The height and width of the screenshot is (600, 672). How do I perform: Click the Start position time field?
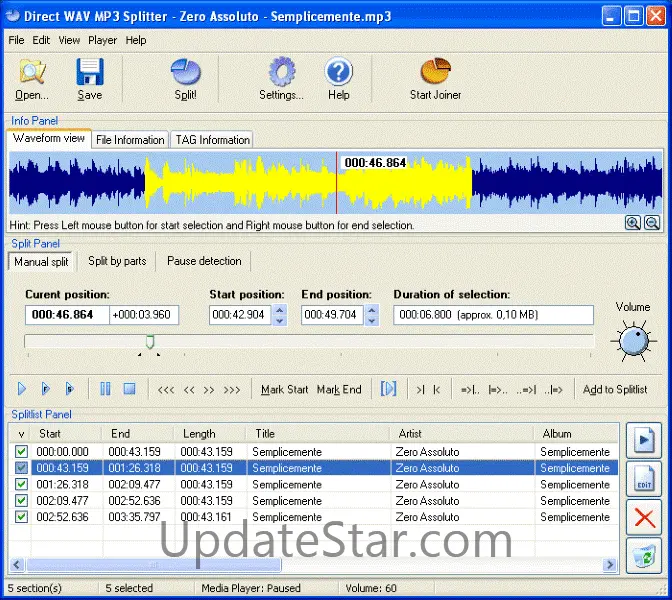pos(240,315)
